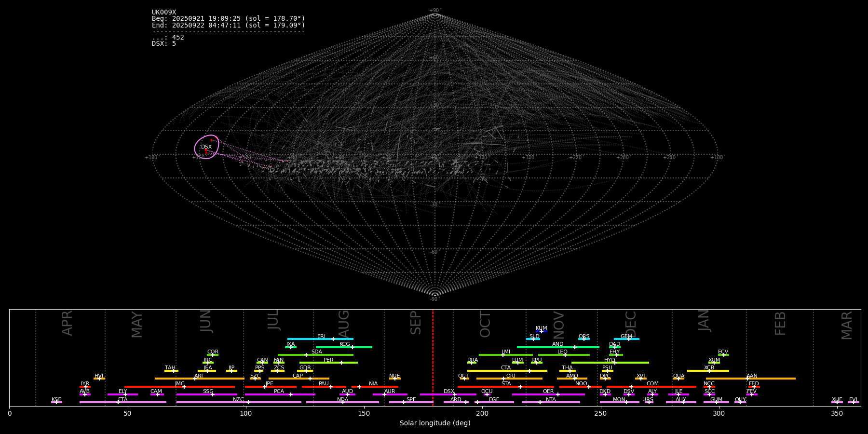Click the XHE shower label
Screen dimensions: 868x434
837,400
